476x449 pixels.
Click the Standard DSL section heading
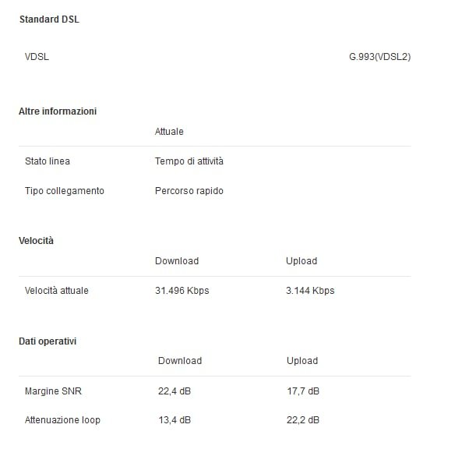(48, 19)
